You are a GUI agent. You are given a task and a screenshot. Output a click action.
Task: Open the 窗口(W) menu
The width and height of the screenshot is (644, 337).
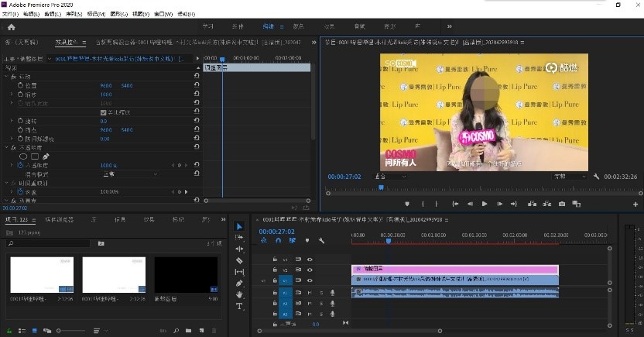(163, 14)
